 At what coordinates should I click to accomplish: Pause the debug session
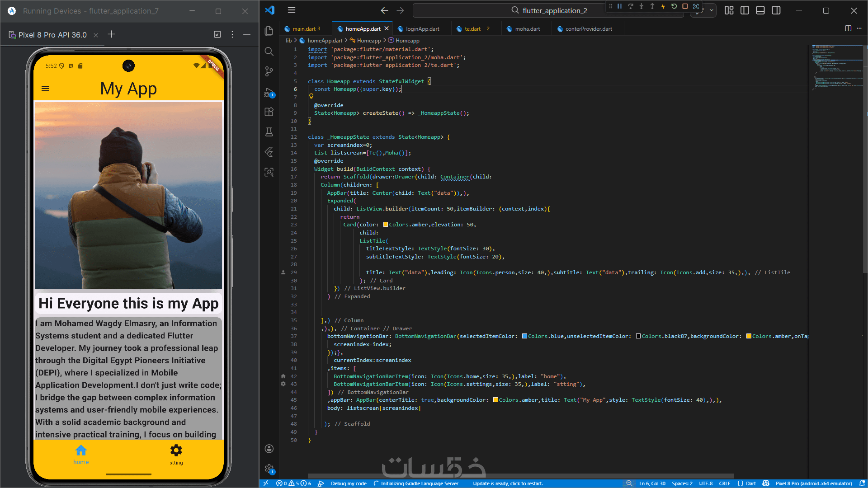pos(619,6)
